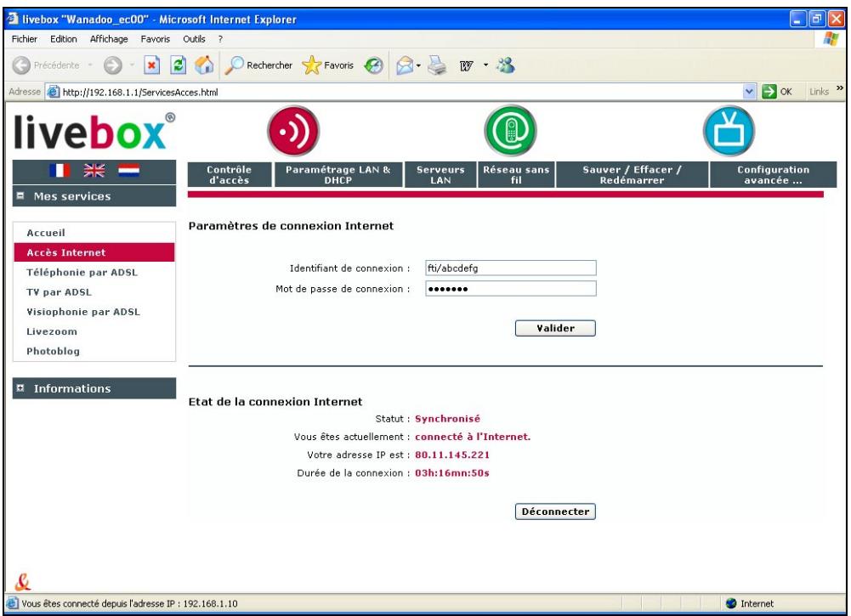Go to Accueil in the sidebar
Image resolution: width=851 pixels, height=616 pixels.
tap(46, 233)
